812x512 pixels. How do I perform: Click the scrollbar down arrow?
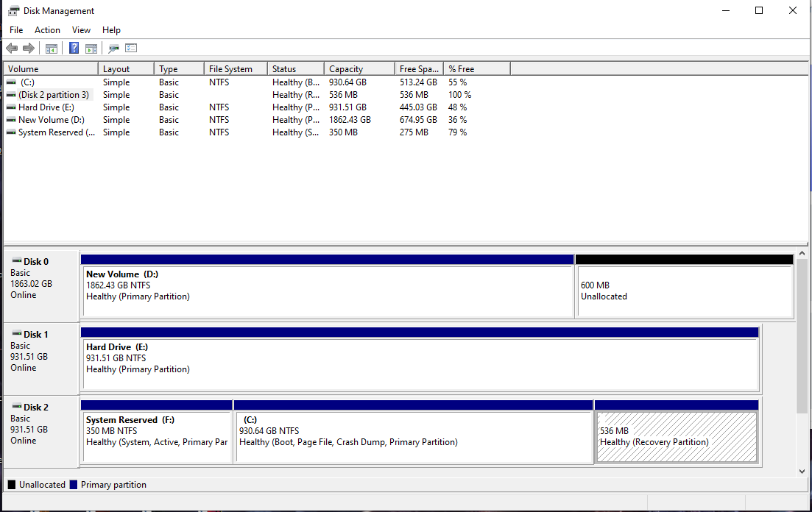click(802, 472)
